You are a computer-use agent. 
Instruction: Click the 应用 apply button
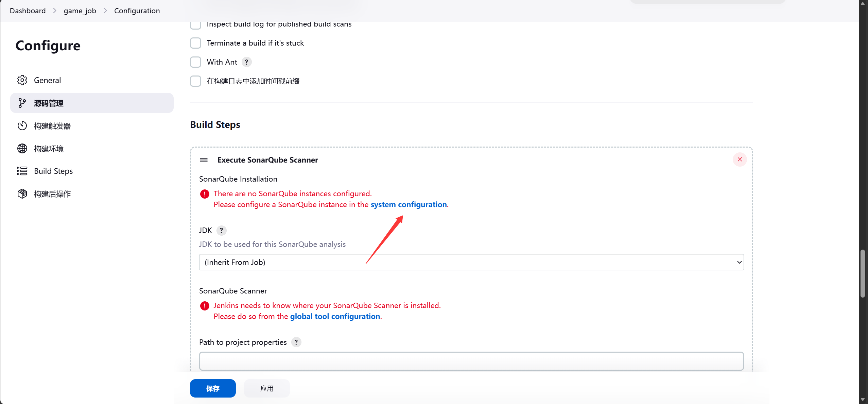tap(267, 388)
